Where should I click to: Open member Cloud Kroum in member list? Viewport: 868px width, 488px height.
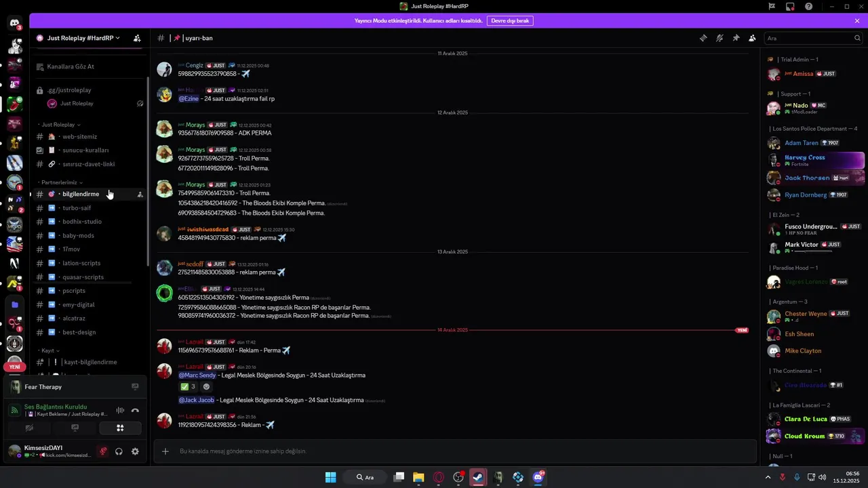point(816,436)
